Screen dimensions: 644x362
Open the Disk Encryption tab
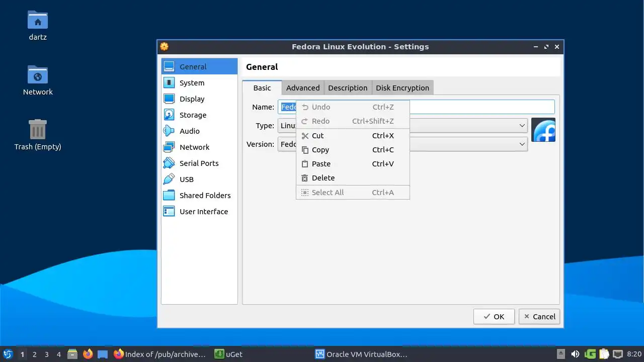click(403, 87)
